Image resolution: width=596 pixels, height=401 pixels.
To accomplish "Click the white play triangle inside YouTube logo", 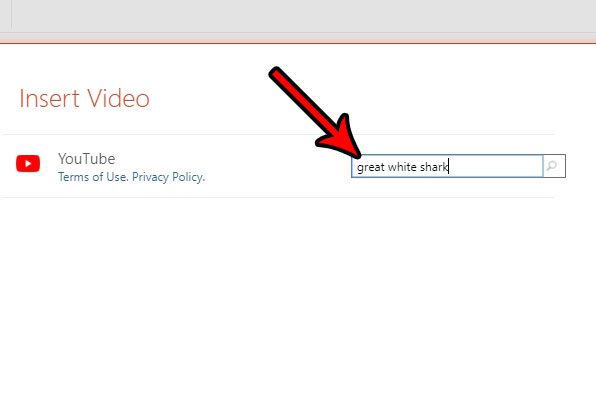I will coord(28,163).
